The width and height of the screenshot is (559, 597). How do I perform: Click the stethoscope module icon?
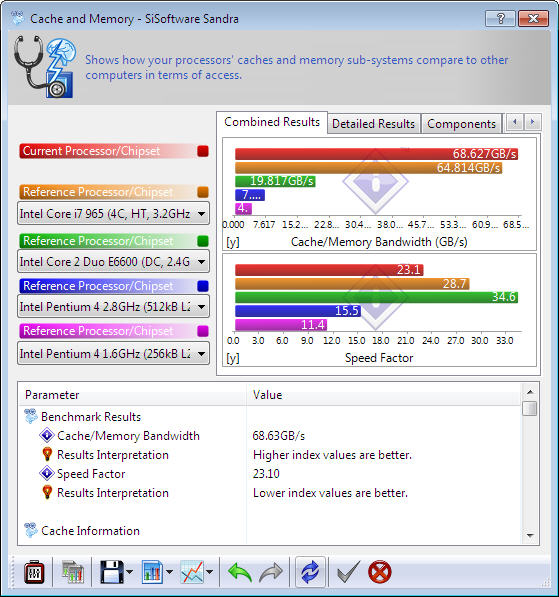44,67
